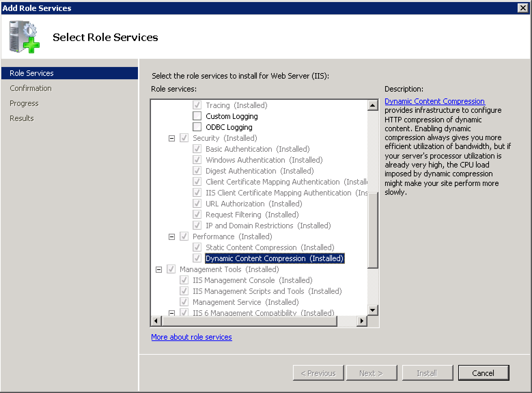This screenshot has height=393, width=532.
Task: Click the Next button
Action: pyautogui.click(x=372, y=373)
